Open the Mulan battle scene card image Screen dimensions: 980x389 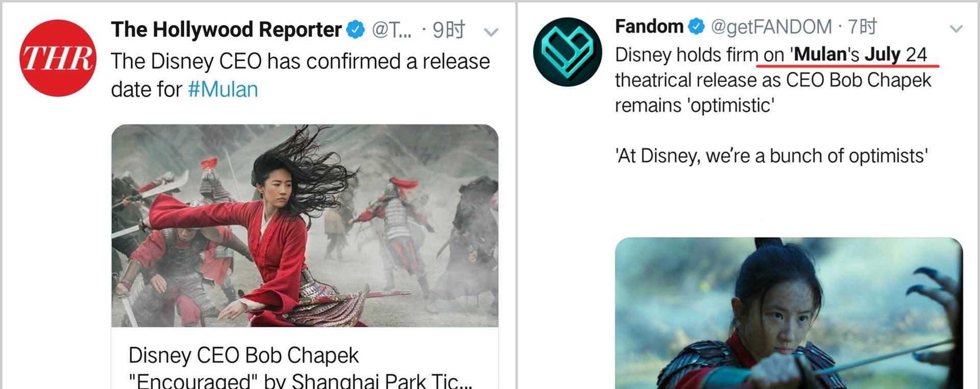(305, 226)
